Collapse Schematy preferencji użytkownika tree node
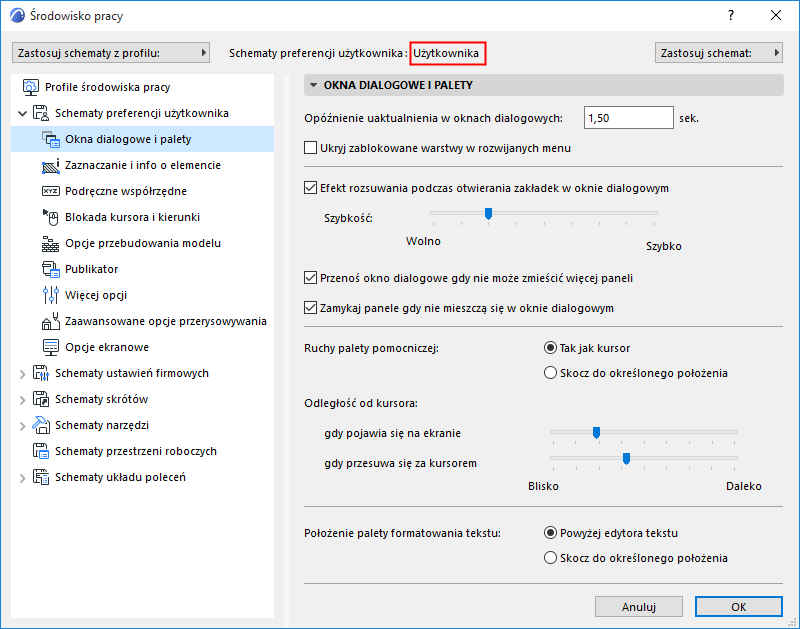 click(x=22, y=113)
